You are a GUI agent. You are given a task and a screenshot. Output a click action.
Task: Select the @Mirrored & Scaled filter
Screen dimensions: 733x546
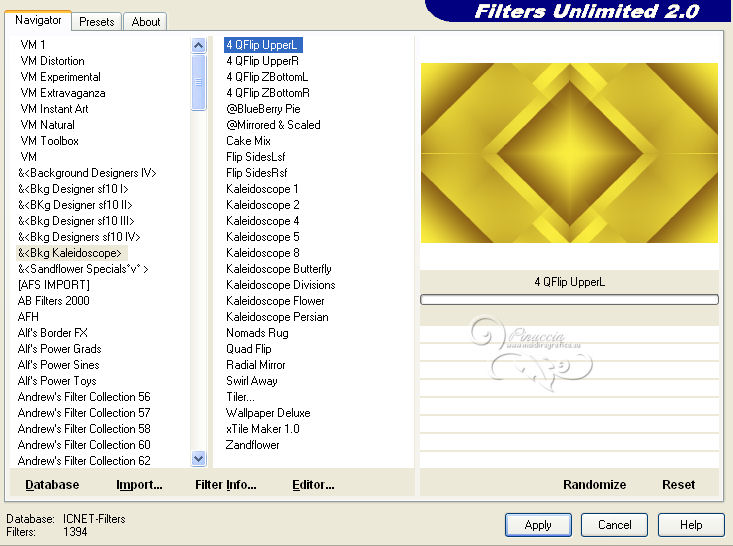[x=273, y=125]
